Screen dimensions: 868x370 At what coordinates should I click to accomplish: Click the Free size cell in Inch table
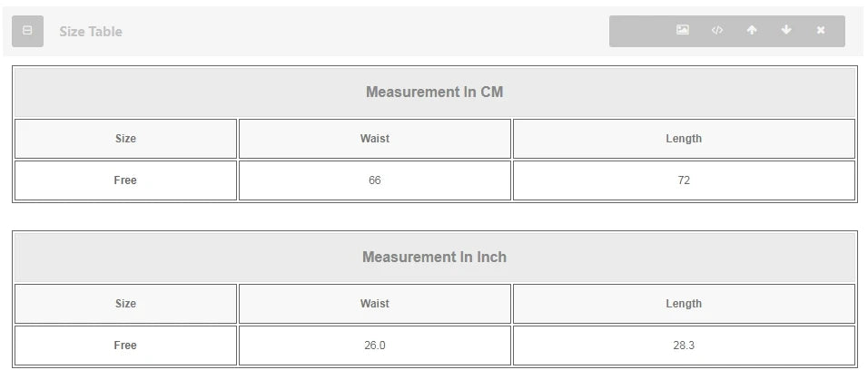125,346
